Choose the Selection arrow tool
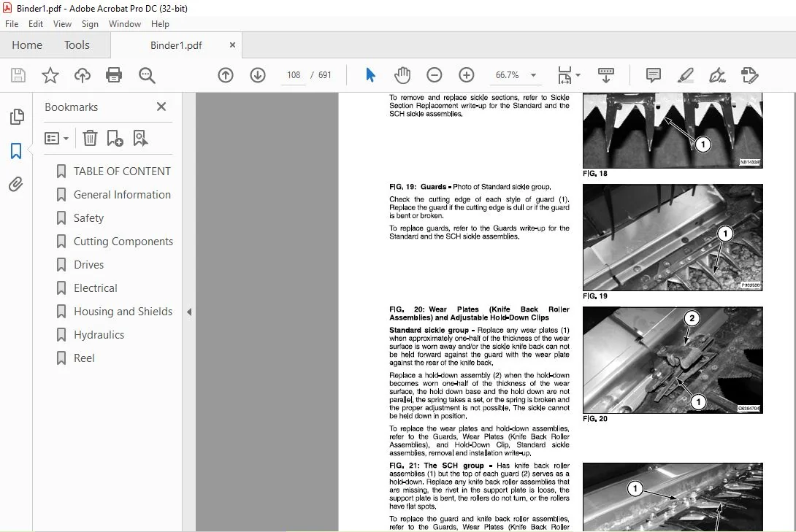The height and width of the screenshot is (532, 796). pos(370,75)
